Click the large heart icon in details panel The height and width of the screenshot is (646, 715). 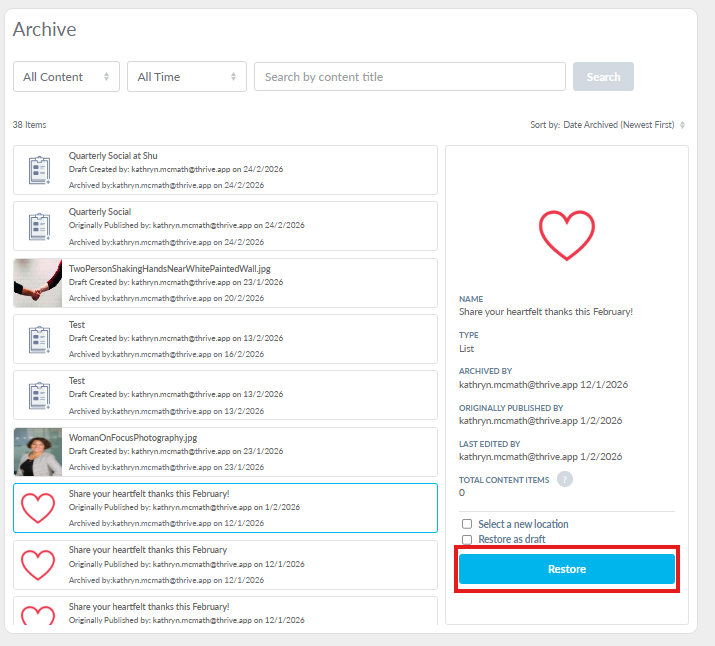pos(567,236)
